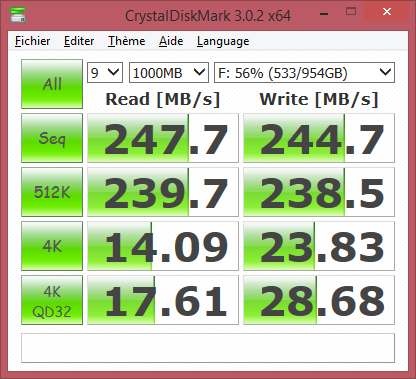
Task: Click the 4K QD32 write result 28.68
Action: coord(319,300)
